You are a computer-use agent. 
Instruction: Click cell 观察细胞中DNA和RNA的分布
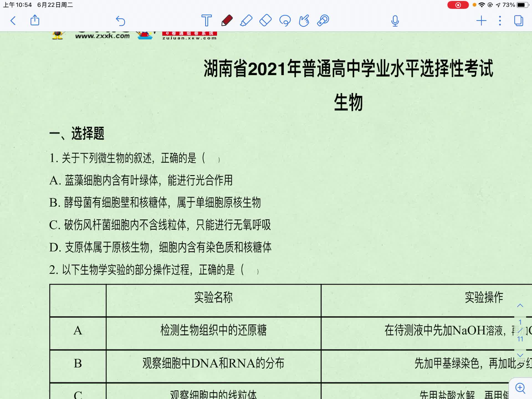pyautogui.click(x=213, y=363)
